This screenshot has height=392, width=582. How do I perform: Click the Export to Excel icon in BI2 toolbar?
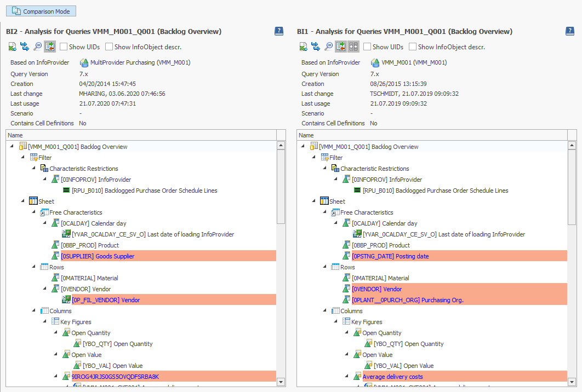click(x=12, y=47)
